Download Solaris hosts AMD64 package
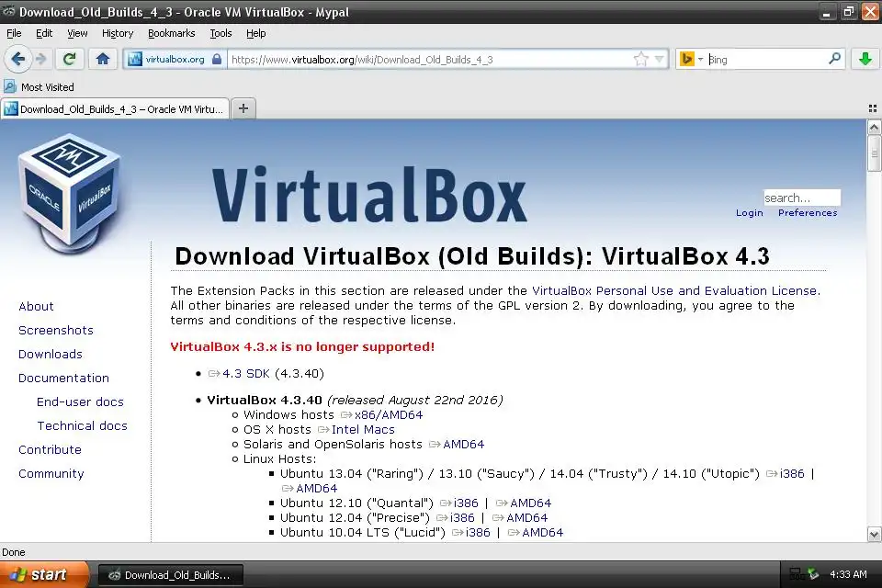The width and height of the screenshot is (882, 588). 457,444
